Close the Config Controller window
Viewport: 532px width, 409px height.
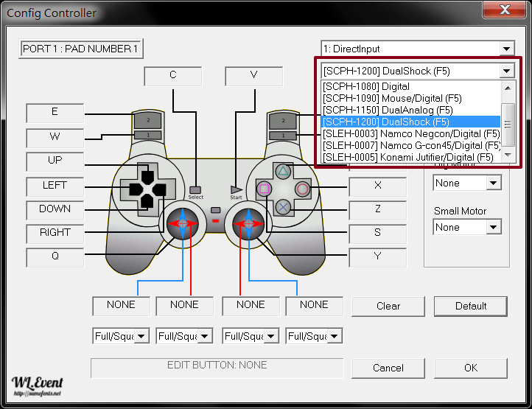pyautogui.click(x=505, y=9)
